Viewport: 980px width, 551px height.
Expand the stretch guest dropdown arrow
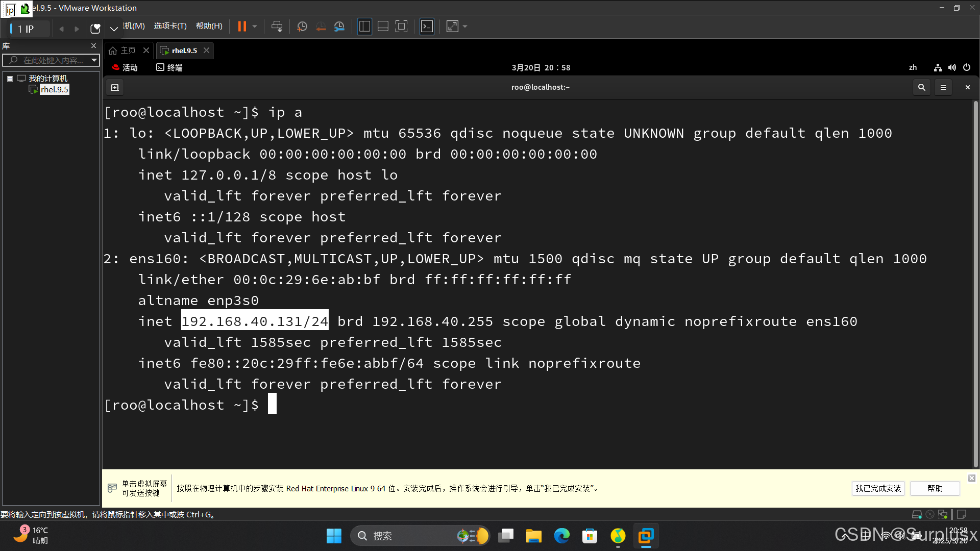click(x=465, y=27)
